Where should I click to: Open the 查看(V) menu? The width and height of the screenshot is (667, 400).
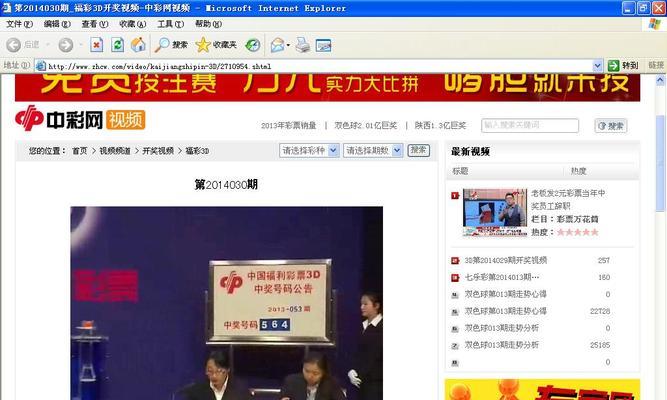(95, 24)
